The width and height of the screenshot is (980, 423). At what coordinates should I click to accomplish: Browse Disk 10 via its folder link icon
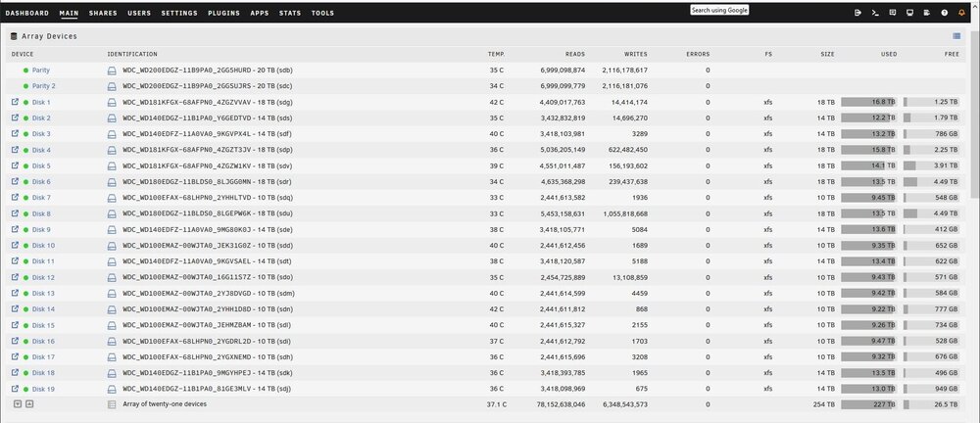15,245
